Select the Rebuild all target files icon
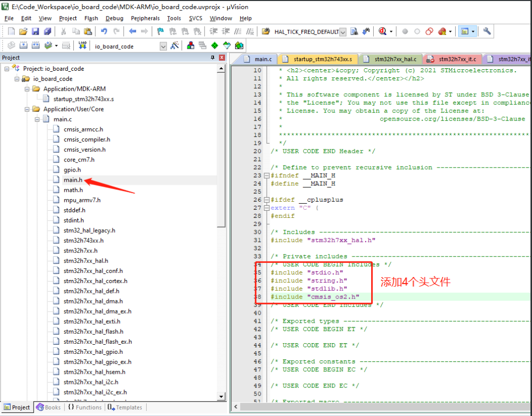The width and height of the screenshot is (532, 416). [x=34, y=46]
